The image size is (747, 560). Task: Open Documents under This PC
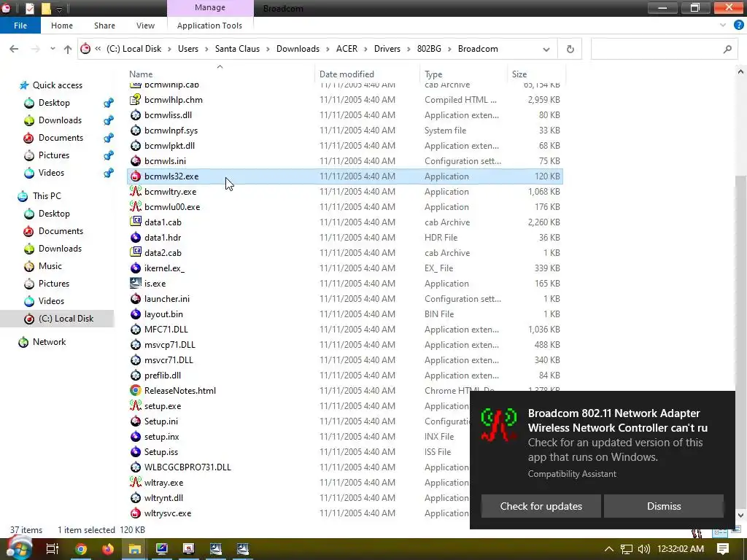coord(61,231)
